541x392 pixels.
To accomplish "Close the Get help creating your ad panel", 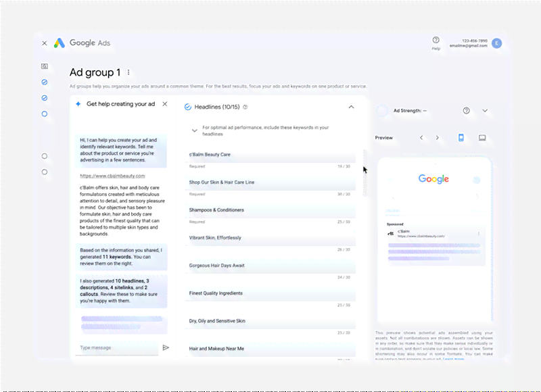I will pos(165,104).
